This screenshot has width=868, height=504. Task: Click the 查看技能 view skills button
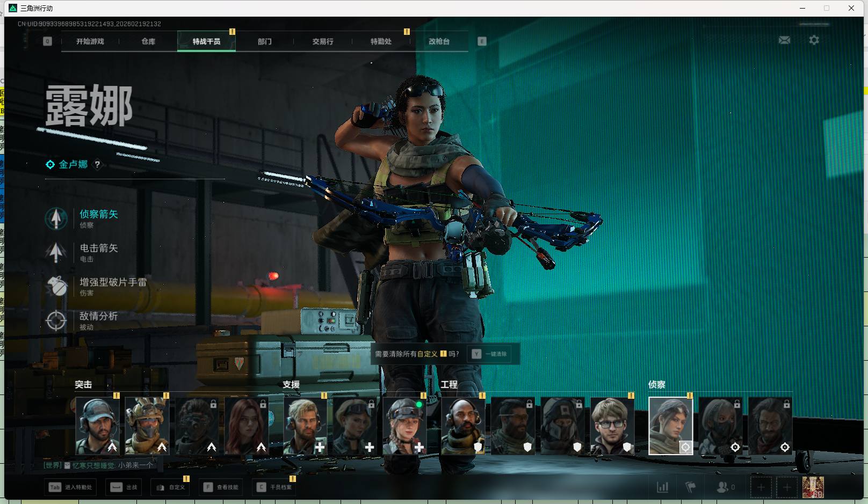click(221, 487)
